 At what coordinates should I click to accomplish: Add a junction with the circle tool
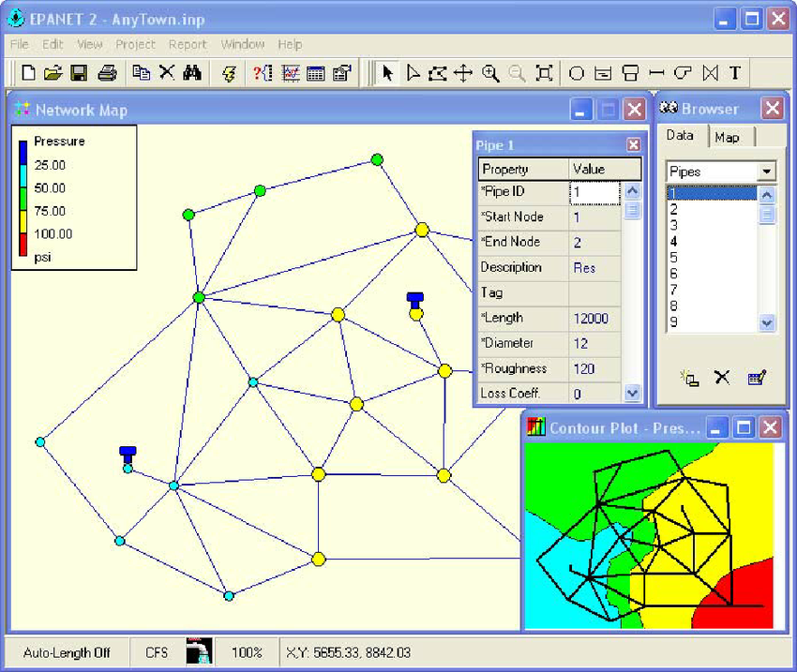click(577, 74)
